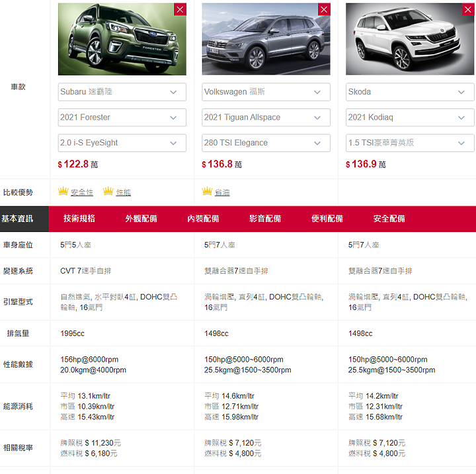
Task: Open the 2021 Tiguan Allspace model dropdown
Action: point(266,118)
